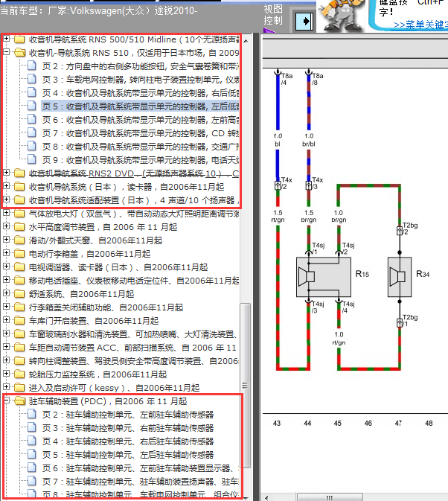448x501 pixels.
Task: Expand the 电动行李箱盖 folder
Action: (6, 253)
